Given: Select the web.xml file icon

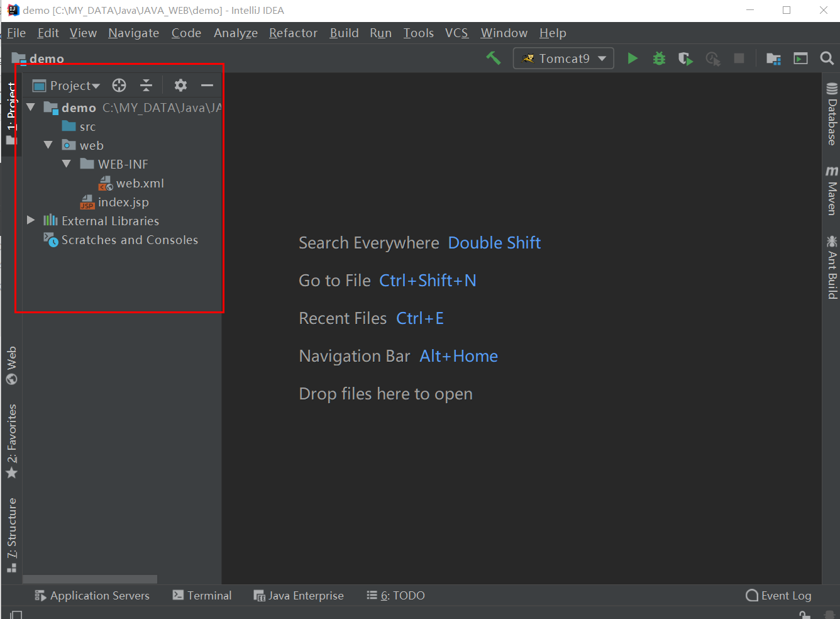Looking at the screenshot, I should 106,183.
